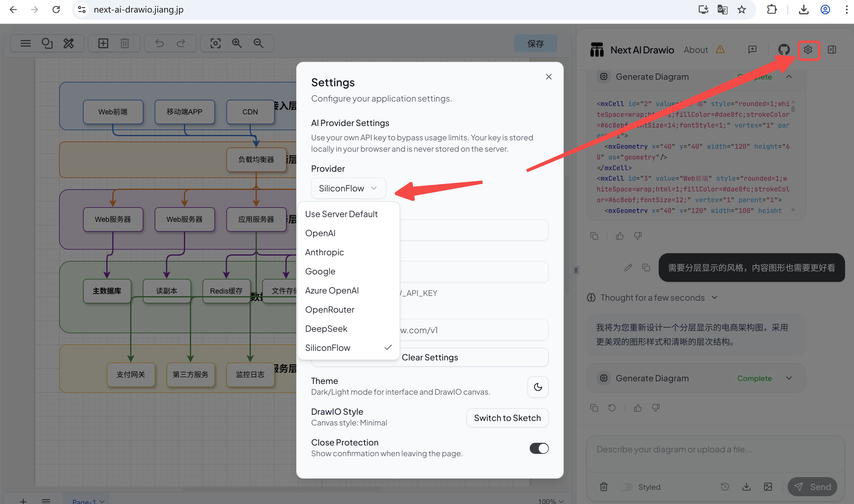
Task: Choose Anthropic from the provider list
Action: click(x=348, y=252)
